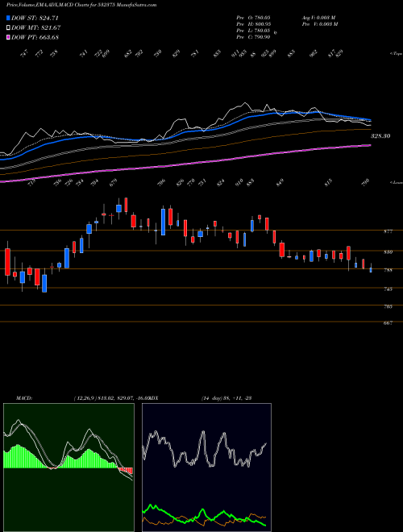Click the first large red candlestick at left

coord(7,262)
